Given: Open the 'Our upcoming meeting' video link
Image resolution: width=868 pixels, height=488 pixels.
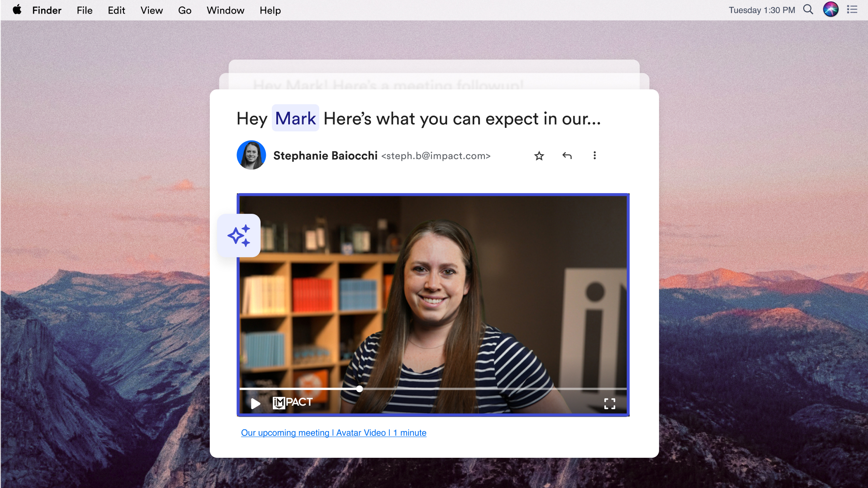Looking at the screenshot, I should (x=333, y=433).
